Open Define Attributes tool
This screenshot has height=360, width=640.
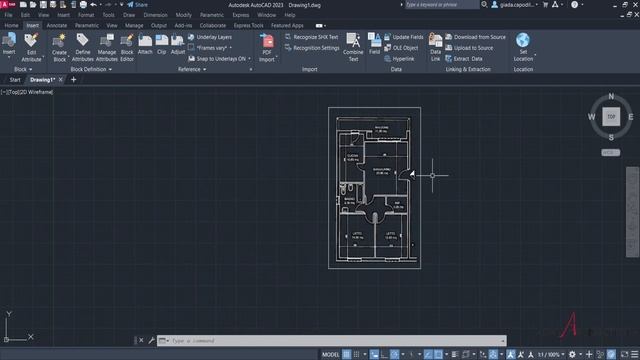pyautogui.click(x=82, y=47)
